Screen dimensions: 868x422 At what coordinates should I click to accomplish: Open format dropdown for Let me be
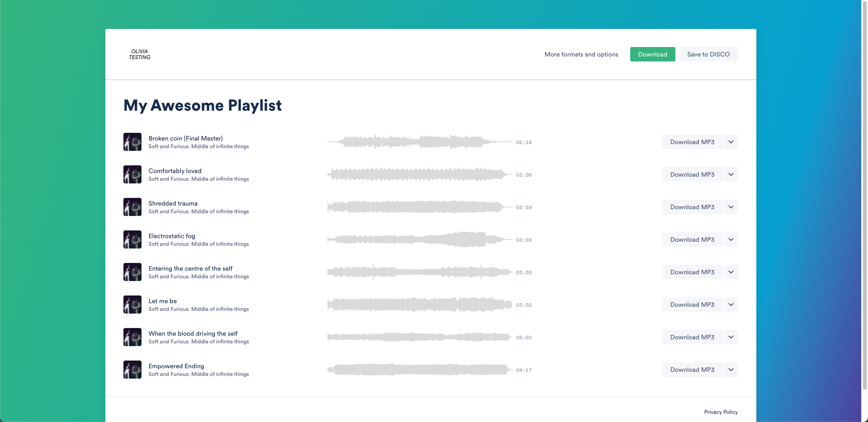(x=731, y=305)
